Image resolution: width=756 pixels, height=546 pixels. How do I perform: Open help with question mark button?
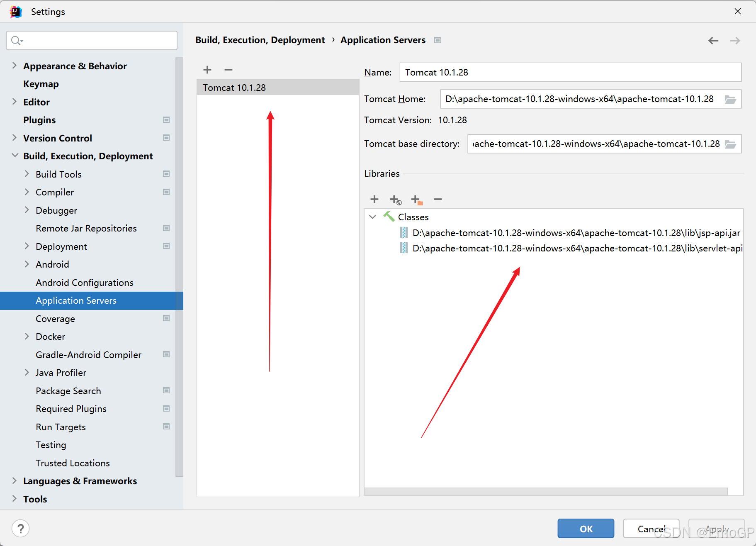[x=20, y=528]
